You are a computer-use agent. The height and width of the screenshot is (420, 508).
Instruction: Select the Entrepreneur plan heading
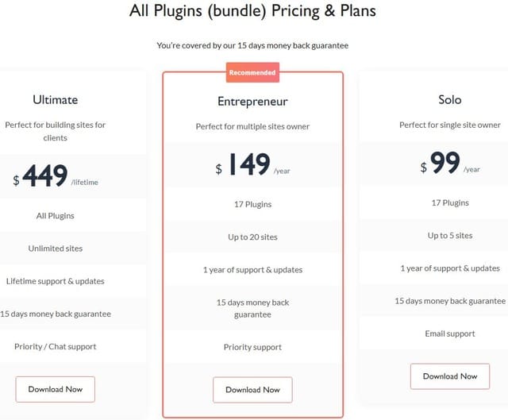point(252,102)
